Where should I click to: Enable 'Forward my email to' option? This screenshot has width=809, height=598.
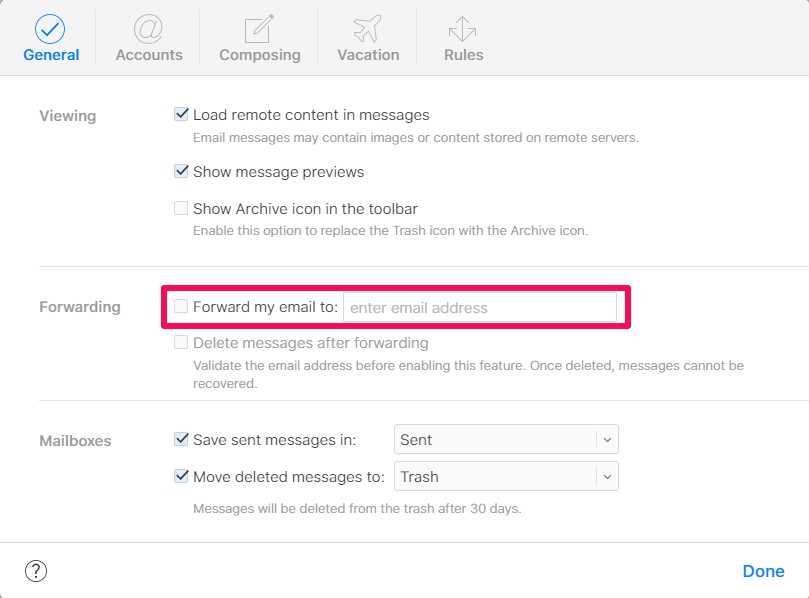pyautogui.click(x=183, y=307)
